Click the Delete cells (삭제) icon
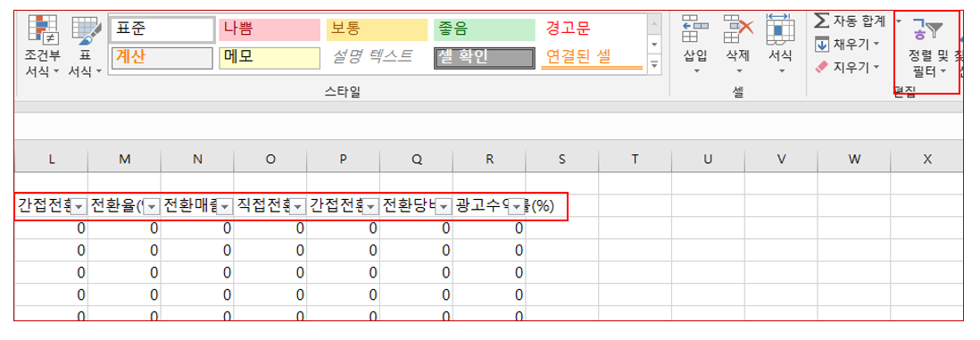This screenshot has height=340, width=980. [737, 29]
